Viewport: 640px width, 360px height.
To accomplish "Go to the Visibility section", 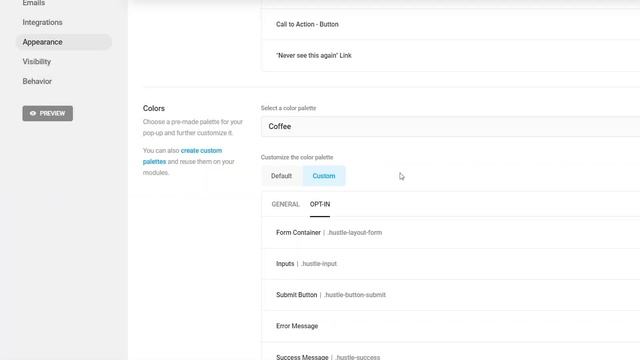I will [x=37, y=62].
